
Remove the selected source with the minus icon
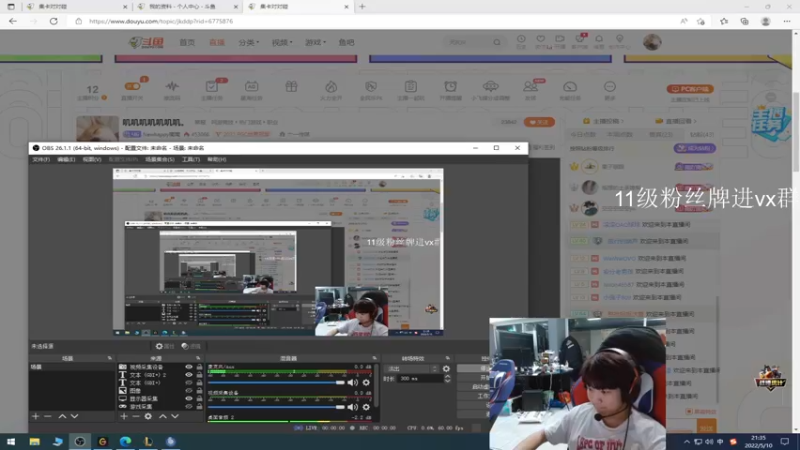point(136,416)
